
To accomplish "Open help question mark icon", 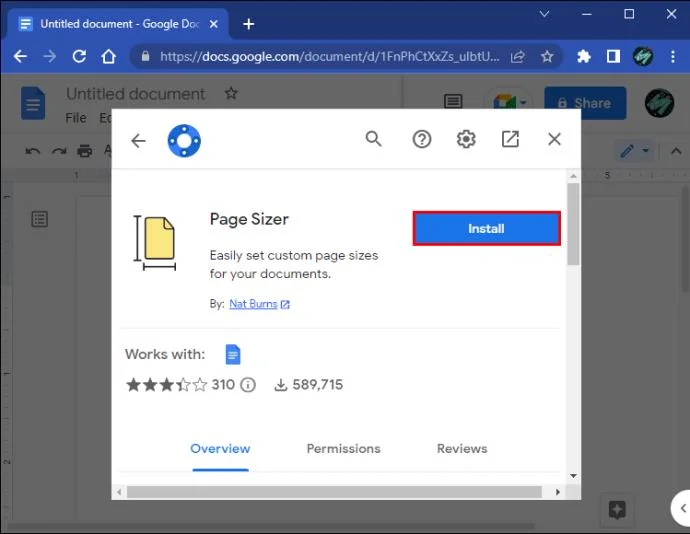I will coord(422,139).
